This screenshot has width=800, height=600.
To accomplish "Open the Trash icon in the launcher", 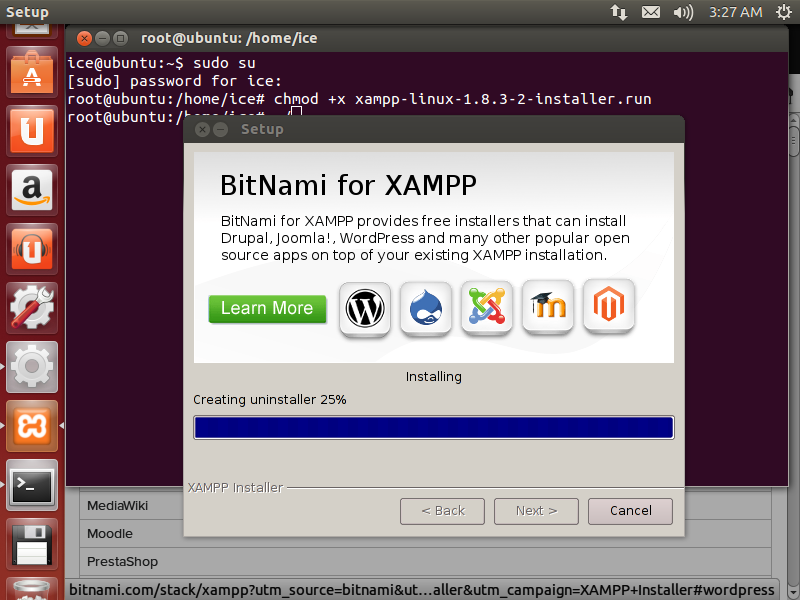I will click(x=32, y=589).
